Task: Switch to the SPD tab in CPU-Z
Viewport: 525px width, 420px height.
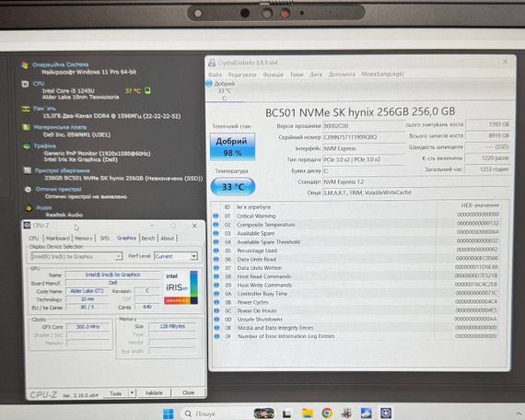Action: point(105,239)
